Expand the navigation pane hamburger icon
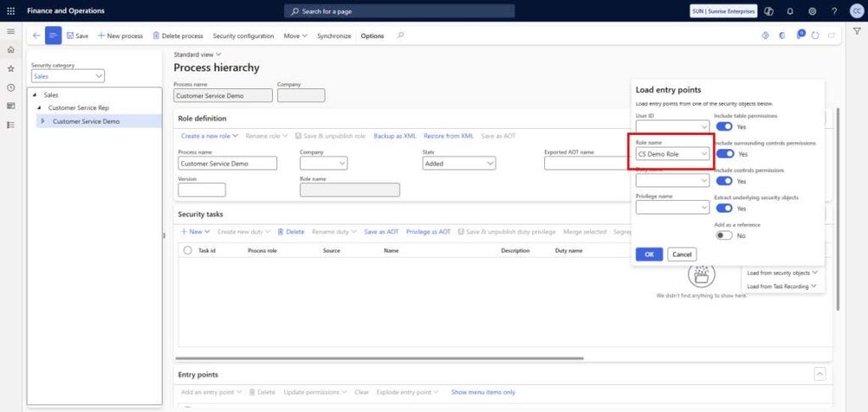Image resolution: width=868 pixels, height=412 pixels. click(10, 31)
